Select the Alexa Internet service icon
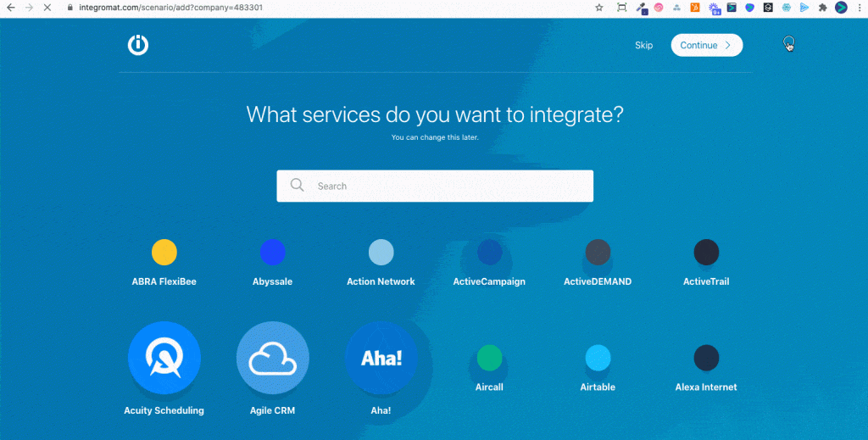 [x=706, y=358]
